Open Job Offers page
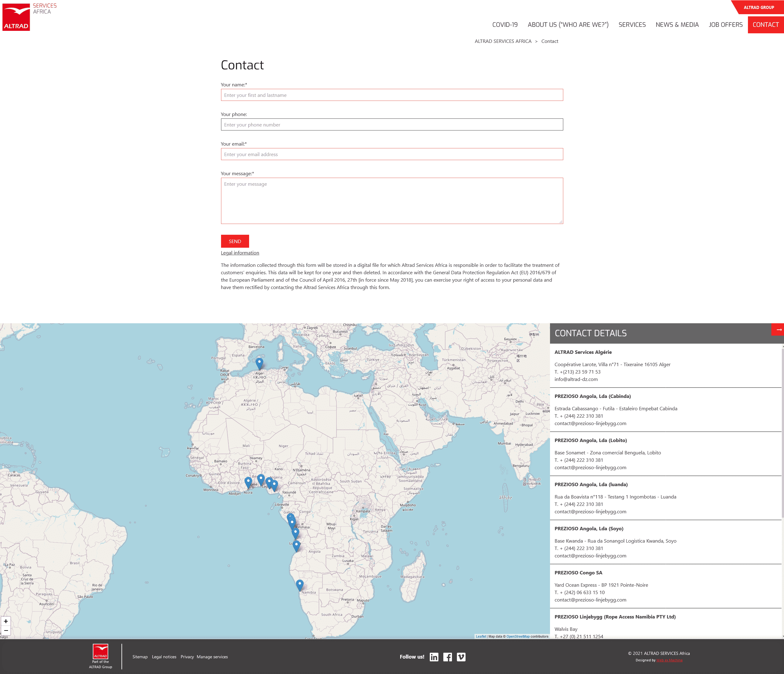784x674 pixels. tap(725, 25)
